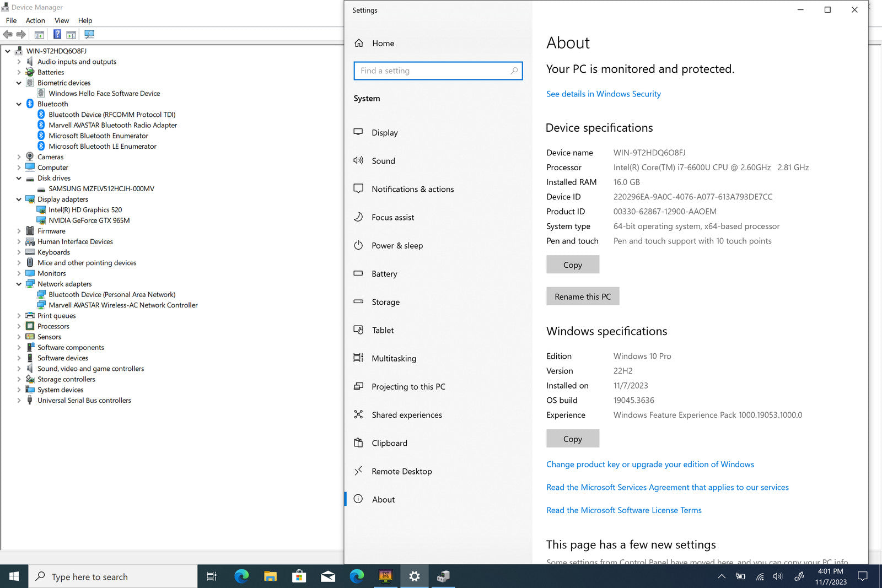Screen dimensions: 882x588
Task: Open the Mail app from the taskbar
Action: tap(328, 576)
